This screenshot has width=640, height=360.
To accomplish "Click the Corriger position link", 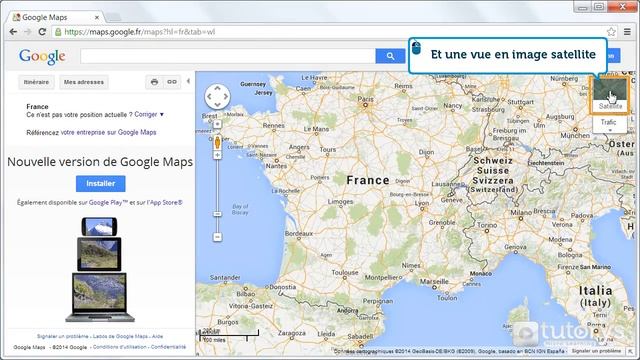I will point(146,115).
